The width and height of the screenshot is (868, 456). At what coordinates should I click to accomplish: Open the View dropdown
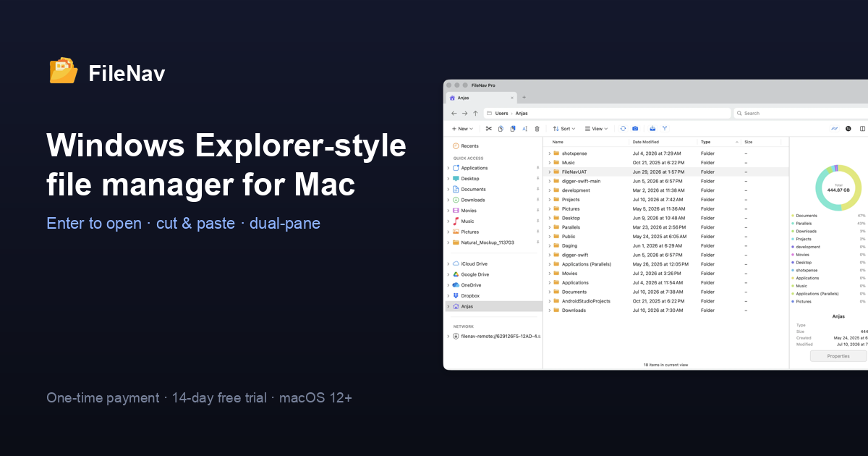point(597,129)
